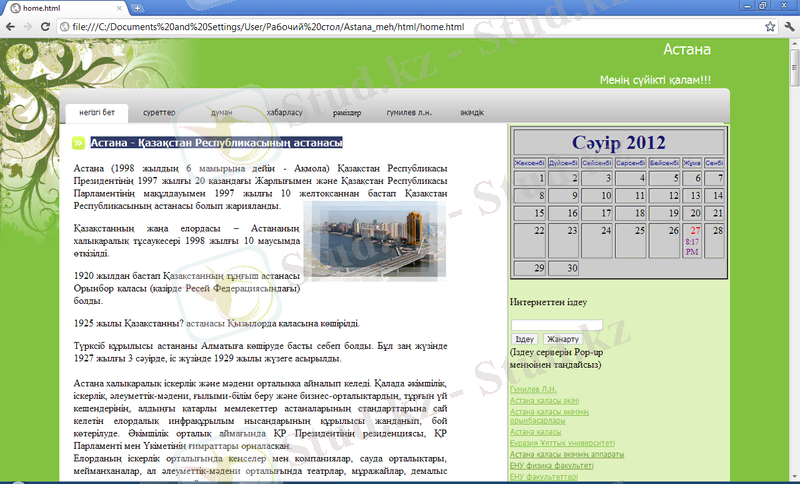Click the Жексенбі weekday header

(x=530, y=163)
